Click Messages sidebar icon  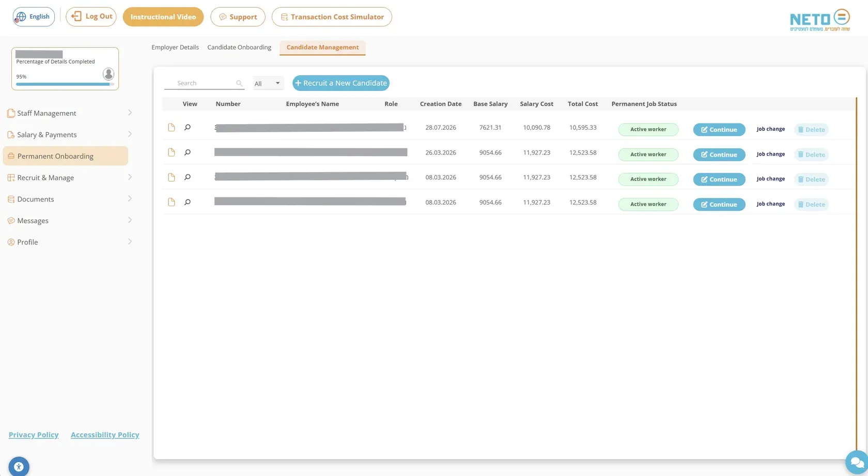pos(11,221)
